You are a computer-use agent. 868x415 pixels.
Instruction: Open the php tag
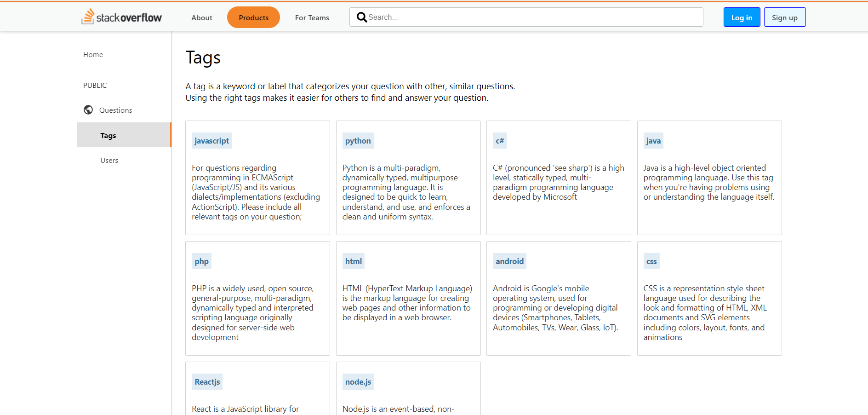(x=201, y=261)
